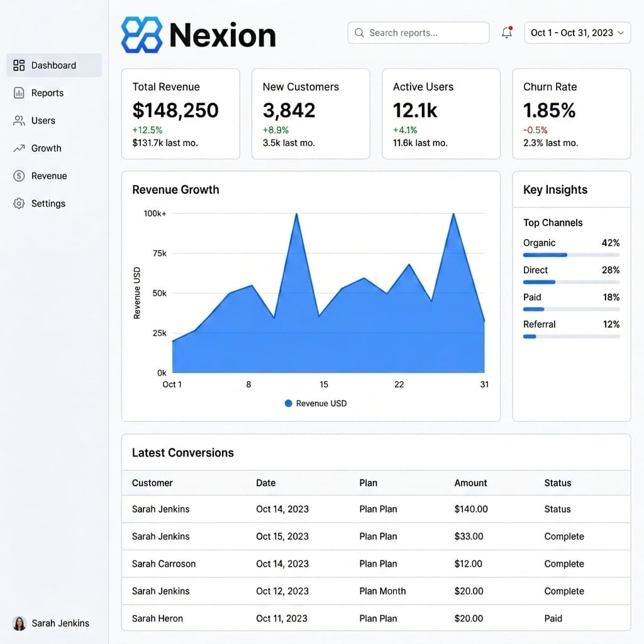Click the Growth trend-arrow icon

19,148
